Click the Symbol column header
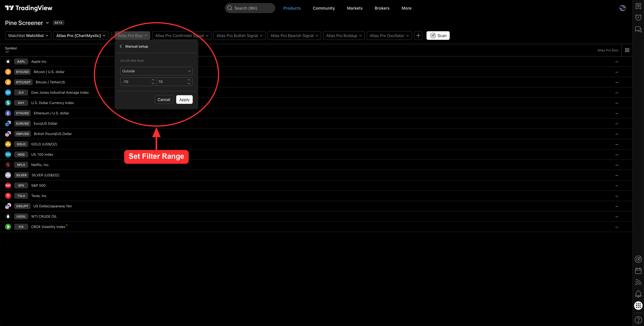This screenshot has height=326, width=644. click(11, 48)
